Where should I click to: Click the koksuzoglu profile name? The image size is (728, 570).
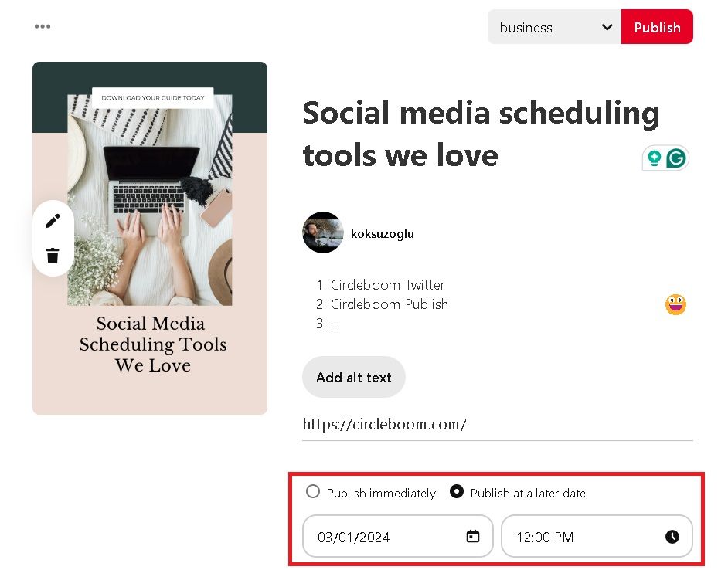coord(382,232)
